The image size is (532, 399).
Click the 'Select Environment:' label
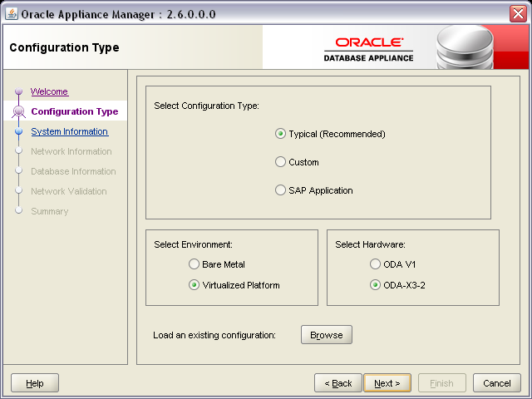tap(193, 244)
